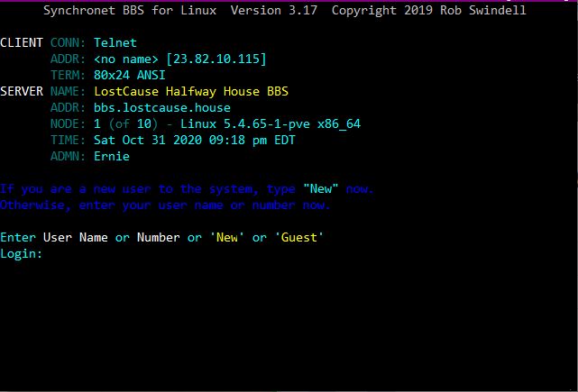Viewport: 578px width, 392px height.
Task: Click 'Otherwise, enter your user name' line
Action: [165, 205]
